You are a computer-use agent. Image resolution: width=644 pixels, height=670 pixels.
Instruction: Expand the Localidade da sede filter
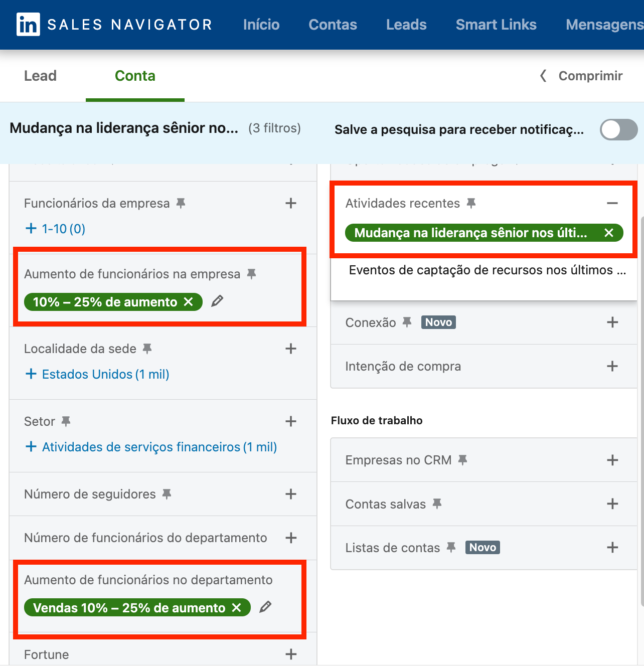coord(291,349)
